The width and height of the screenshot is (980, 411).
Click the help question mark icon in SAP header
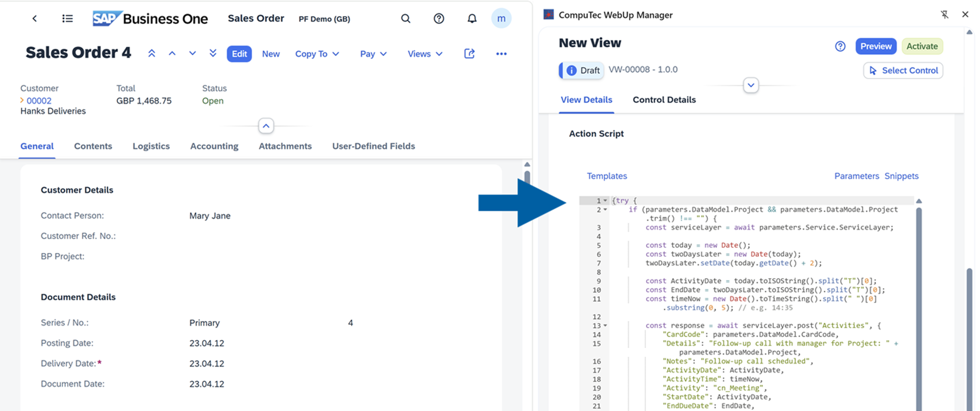point(439,18)
